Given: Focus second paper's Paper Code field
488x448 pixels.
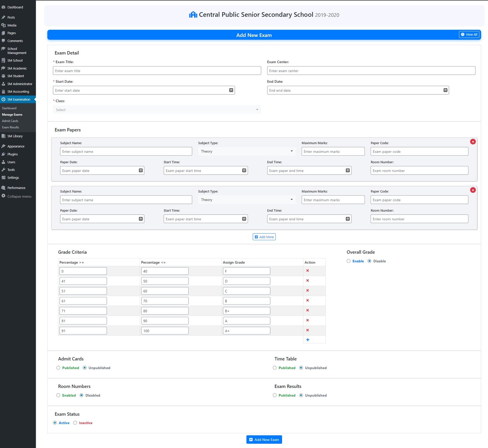Looking at the screenshot, I should (419, 200).
